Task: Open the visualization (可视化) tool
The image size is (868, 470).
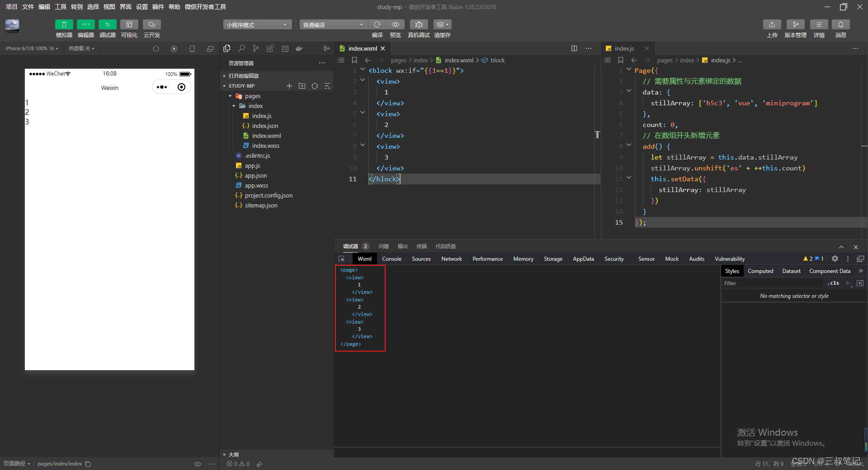Action: pos(129,24)
